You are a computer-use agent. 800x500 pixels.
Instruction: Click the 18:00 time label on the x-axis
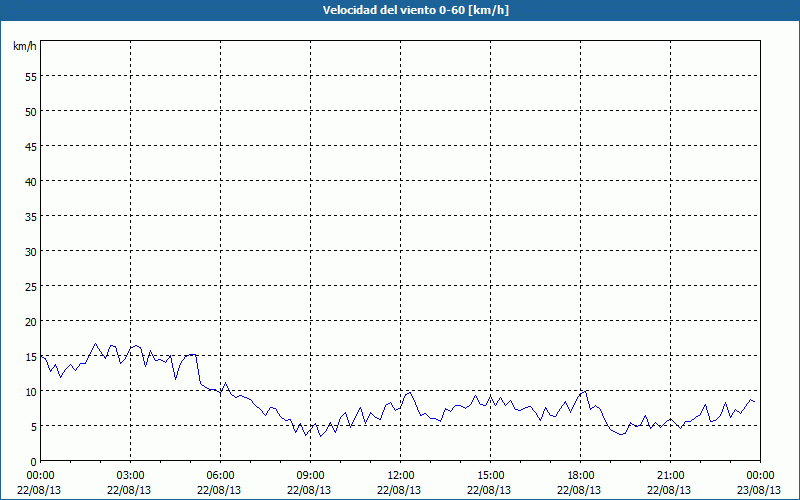point(581,476)
